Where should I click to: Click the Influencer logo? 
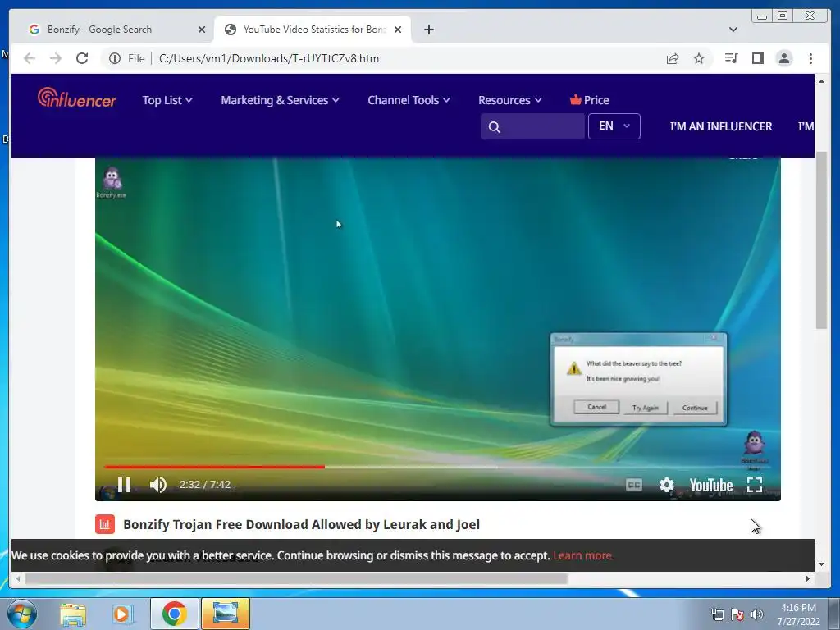click(76, 98)
